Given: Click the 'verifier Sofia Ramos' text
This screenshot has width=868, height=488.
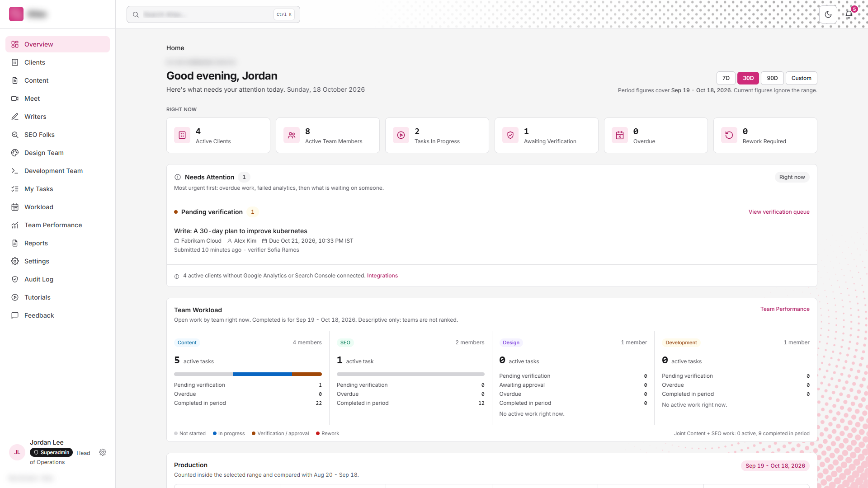Looking at the screenshot, I should click(274, 250).
